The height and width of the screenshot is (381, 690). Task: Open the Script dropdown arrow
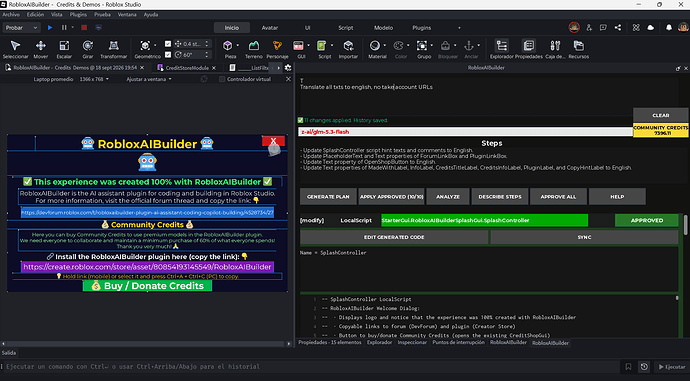331,45
